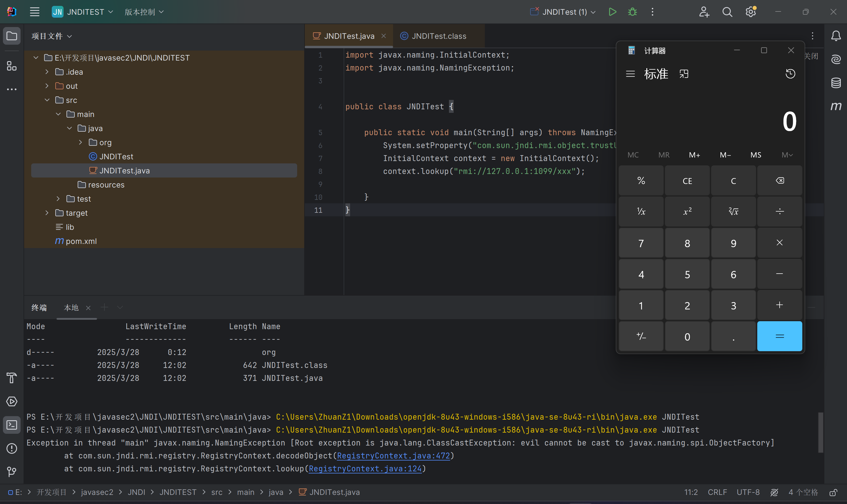Open the Structure tool window icon

tap(11, 66)
